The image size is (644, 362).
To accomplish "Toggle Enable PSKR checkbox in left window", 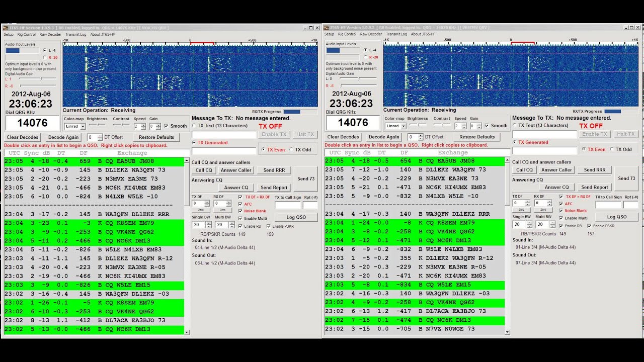I will coord(268,226).
